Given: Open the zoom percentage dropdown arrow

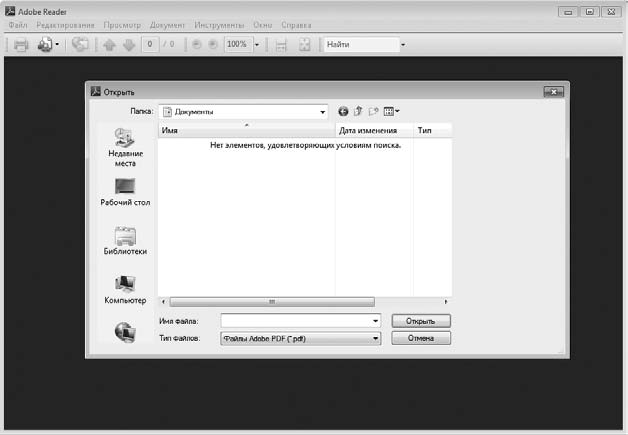Looking at the screenshot, I should [257, 45].
